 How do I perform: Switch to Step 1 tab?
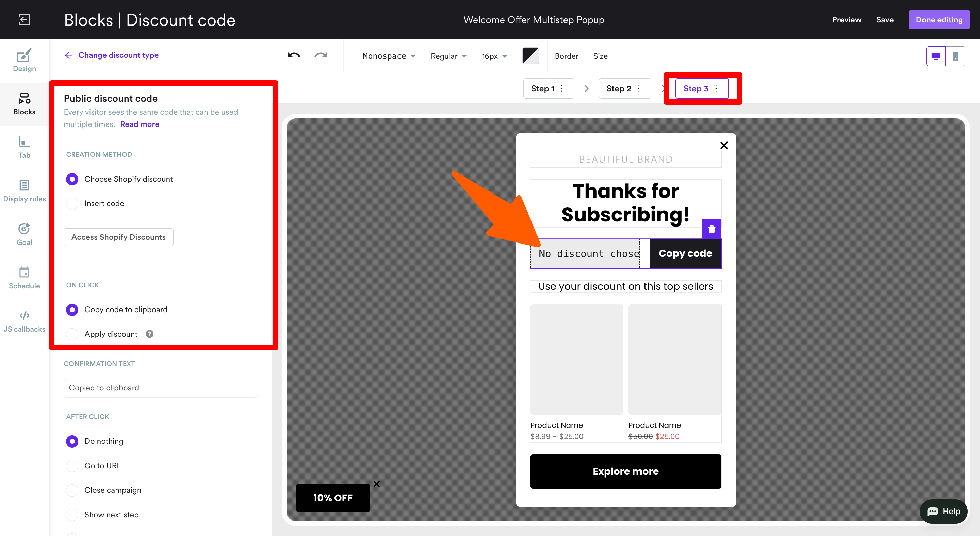point(542,88)
